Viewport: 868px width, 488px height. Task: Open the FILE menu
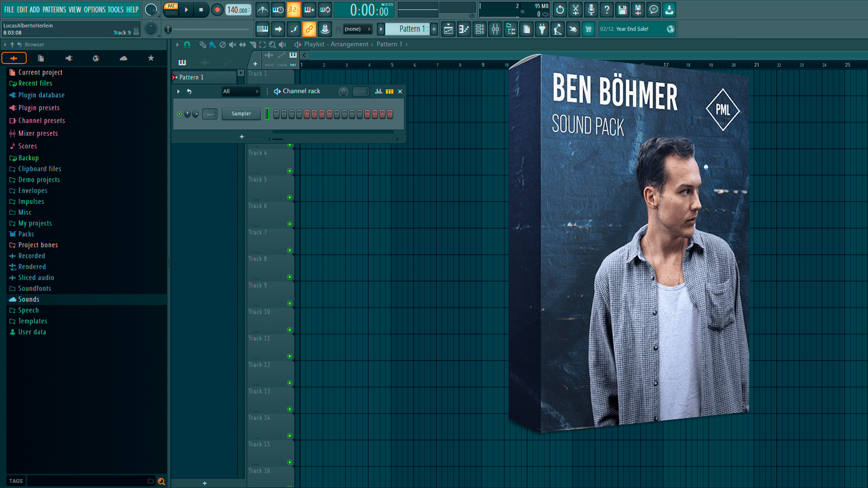(9, 10)
